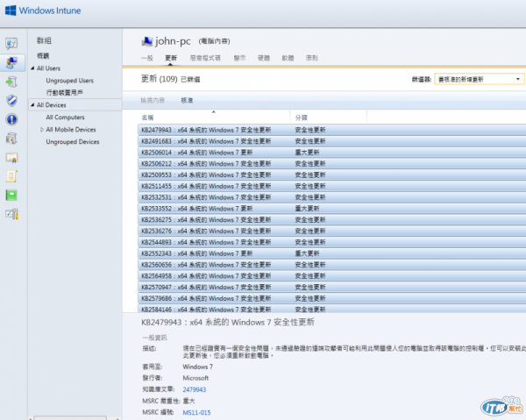The height and width of the screenshot is (420, 526).
Task: Click the 更新 (109) heading
Action: coord(159,79)
